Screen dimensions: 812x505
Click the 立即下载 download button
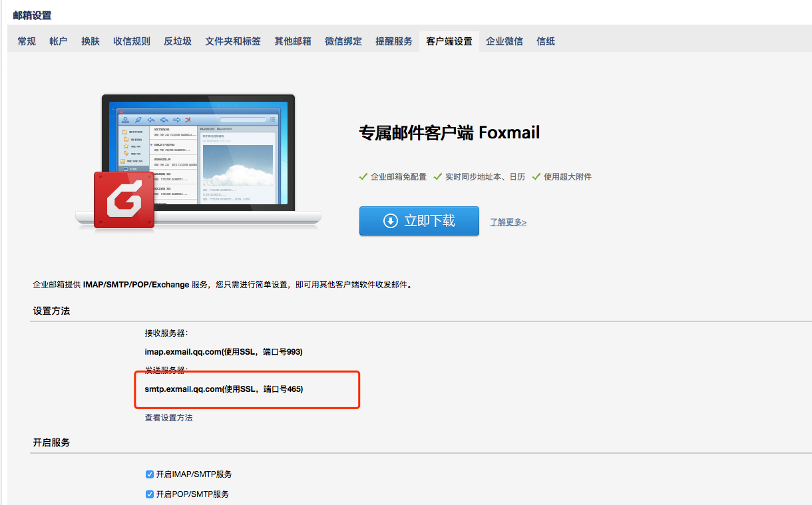419,221
